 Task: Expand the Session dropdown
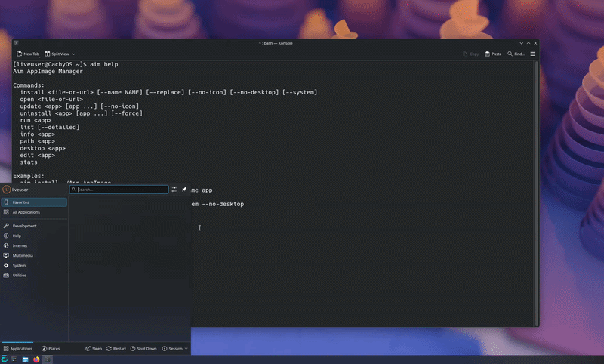(x=175, y=349)
